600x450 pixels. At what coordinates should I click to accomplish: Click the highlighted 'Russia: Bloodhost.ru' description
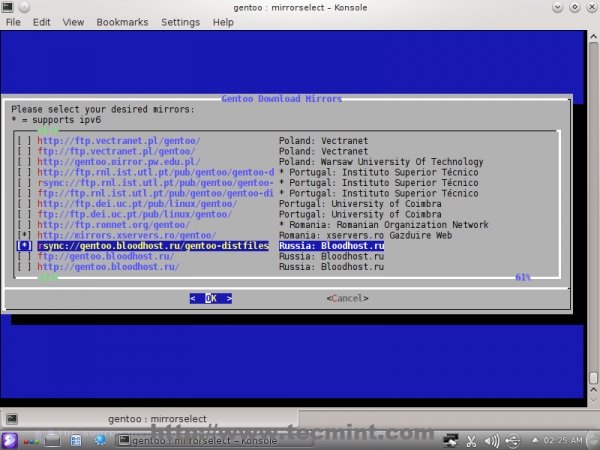pos(331,246)
